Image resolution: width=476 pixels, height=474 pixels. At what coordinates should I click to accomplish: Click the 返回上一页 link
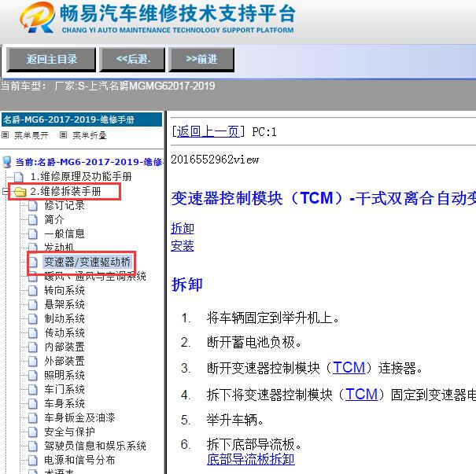pyautogui.click(x=208, y=132)
